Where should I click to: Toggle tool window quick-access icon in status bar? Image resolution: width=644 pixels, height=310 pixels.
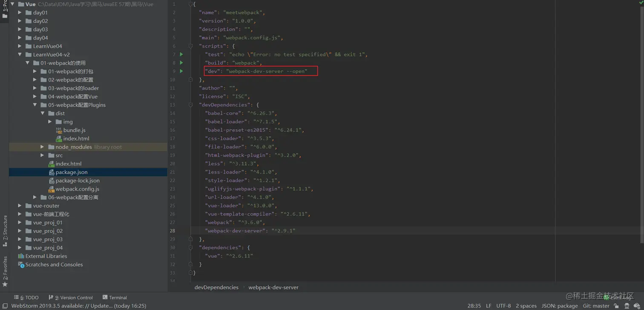[x=5, y=306]
